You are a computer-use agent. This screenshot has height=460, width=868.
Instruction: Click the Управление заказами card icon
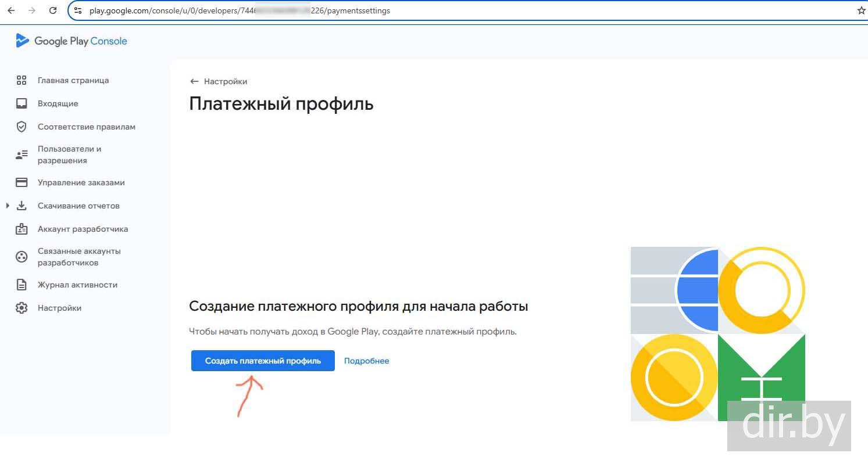point(22,182)
